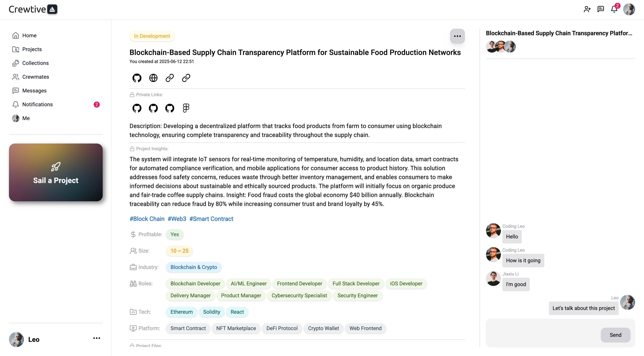Open the project options three-dot menu

[457, 36]
